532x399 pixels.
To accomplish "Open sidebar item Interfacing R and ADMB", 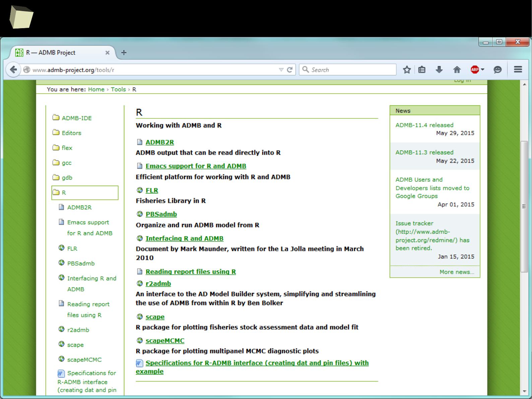I will pyautogui.click(x=92, y=284).
